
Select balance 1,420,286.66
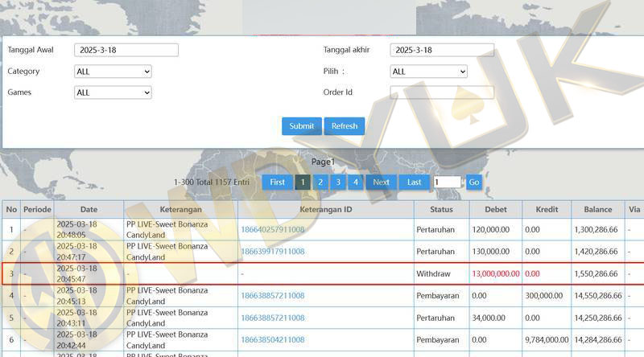coord(596,252)
